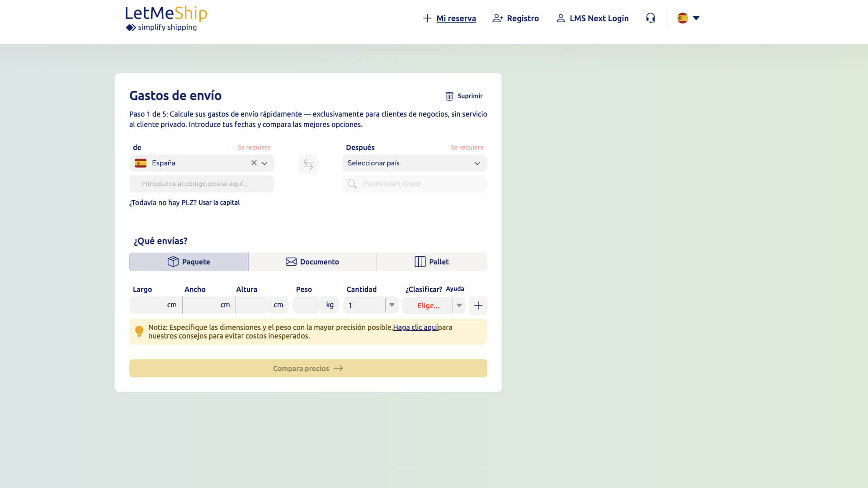This screenshot has width=868, height=488.
Task: Click the Registro user-plus icon
Action: [498, 18]
